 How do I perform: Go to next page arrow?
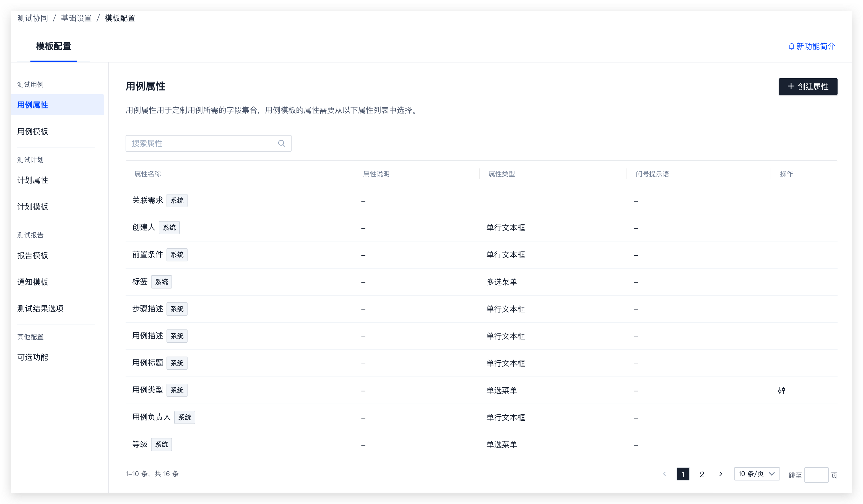pyautogui.click(x=721, y=474)
